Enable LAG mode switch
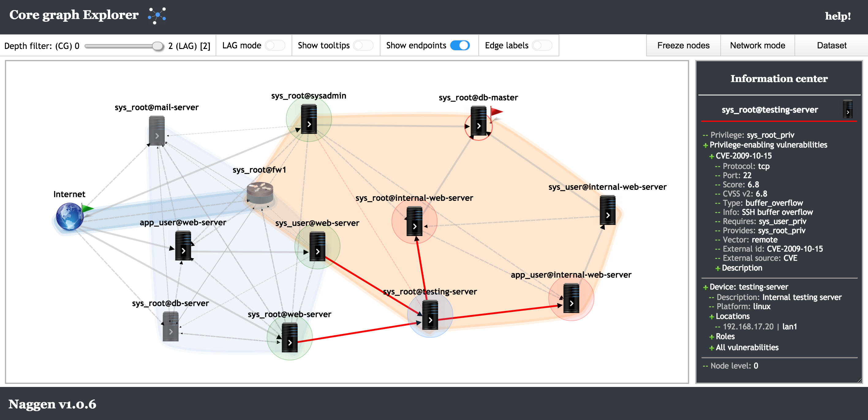 click(275, 46)
